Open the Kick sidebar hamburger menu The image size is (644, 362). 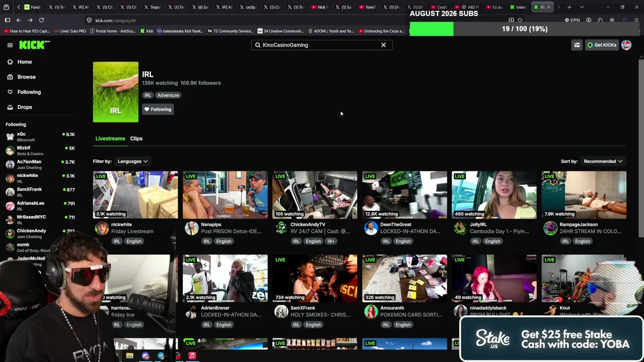click(x=10, y=45)
